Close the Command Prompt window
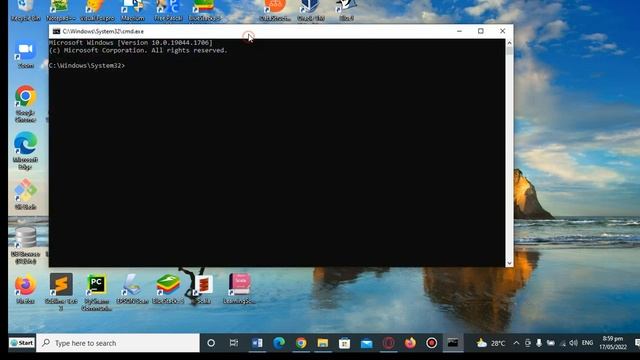 coord(502,31)
